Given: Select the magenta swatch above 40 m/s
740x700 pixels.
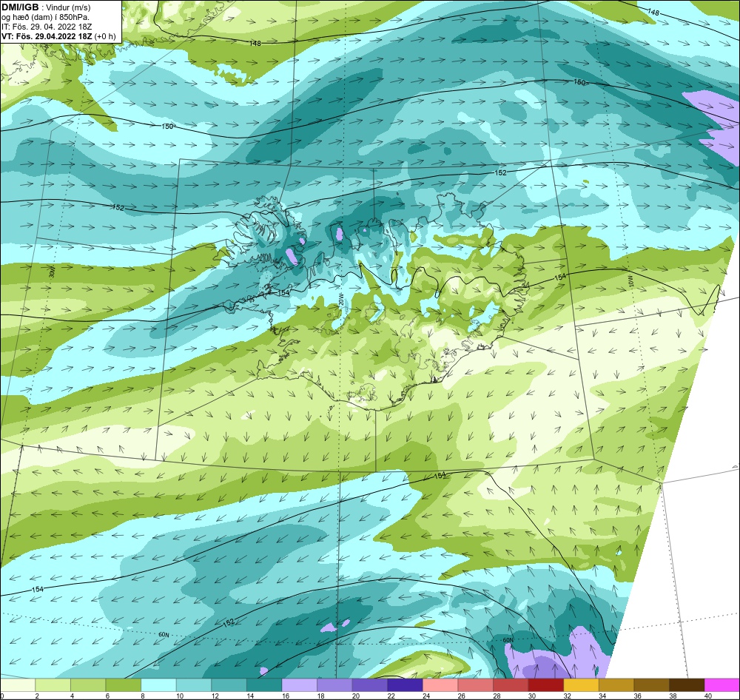Looking at the screenshot, I should (721, 685).
